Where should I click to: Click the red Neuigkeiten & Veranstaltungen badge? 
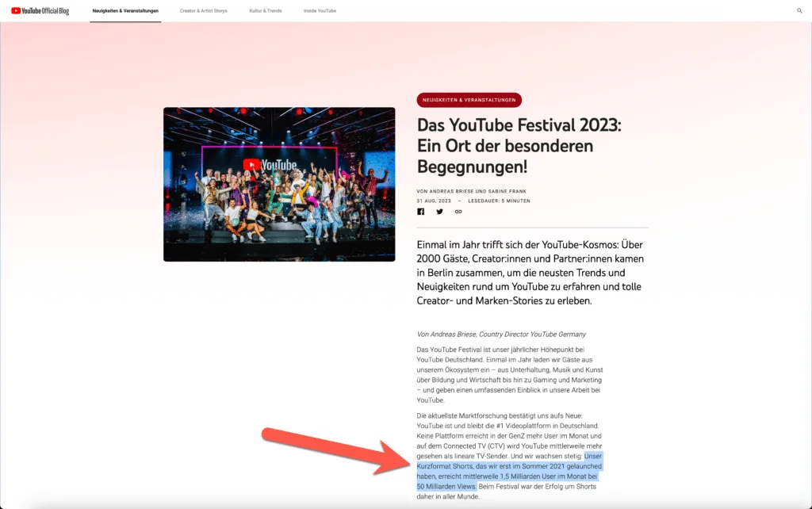point(469,100)
